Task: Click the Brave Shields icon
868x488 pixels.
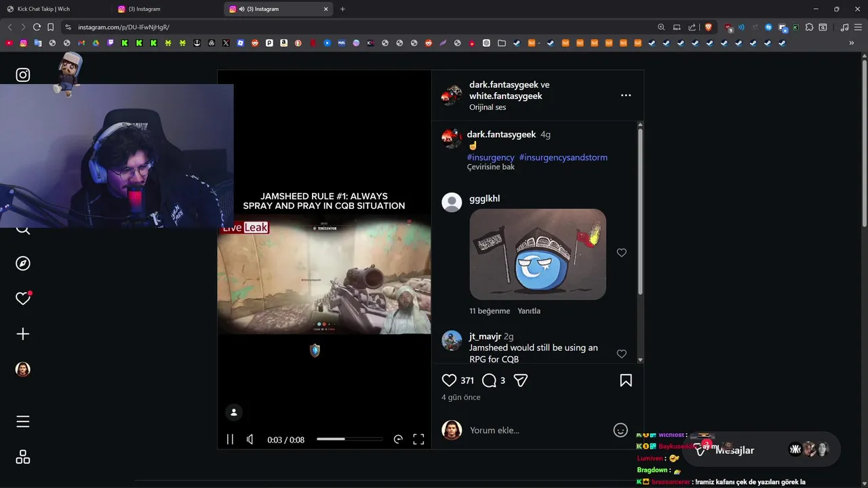Action: [709, 27]
